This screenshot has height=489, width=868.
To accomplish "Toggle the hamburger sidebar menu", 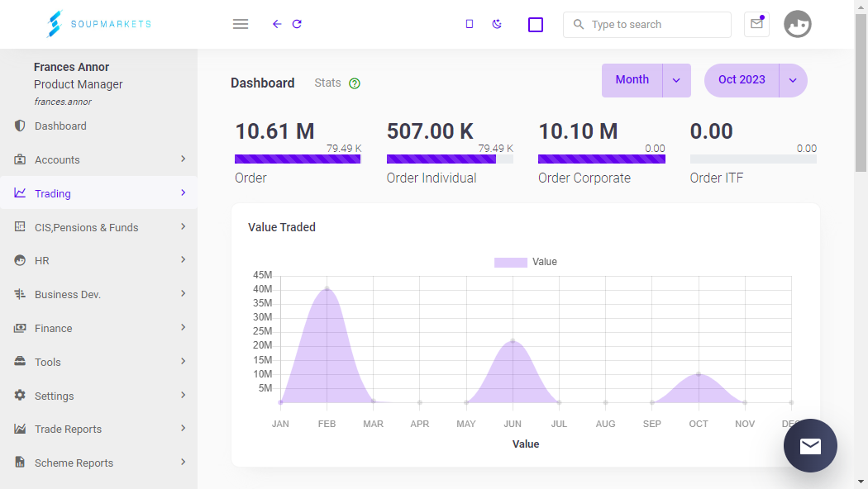I will click(x=241, y=24).
